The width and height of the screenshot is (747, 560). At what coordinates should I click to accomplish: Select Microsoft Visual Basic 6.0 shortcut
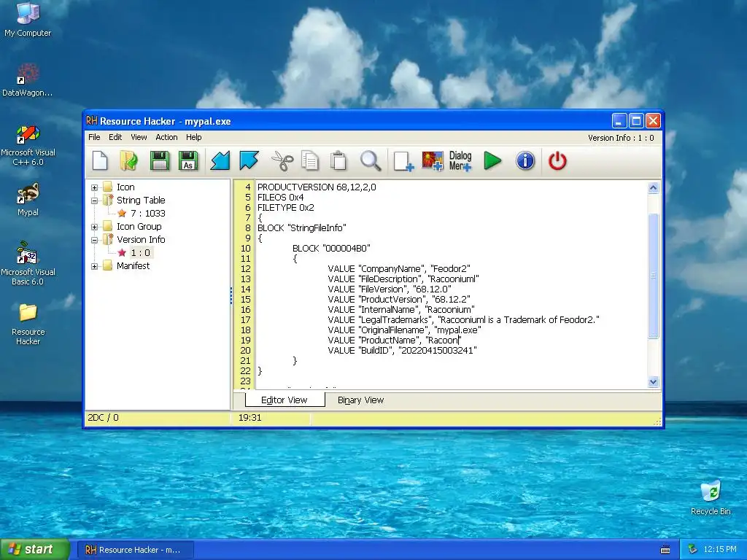point(28,263)
